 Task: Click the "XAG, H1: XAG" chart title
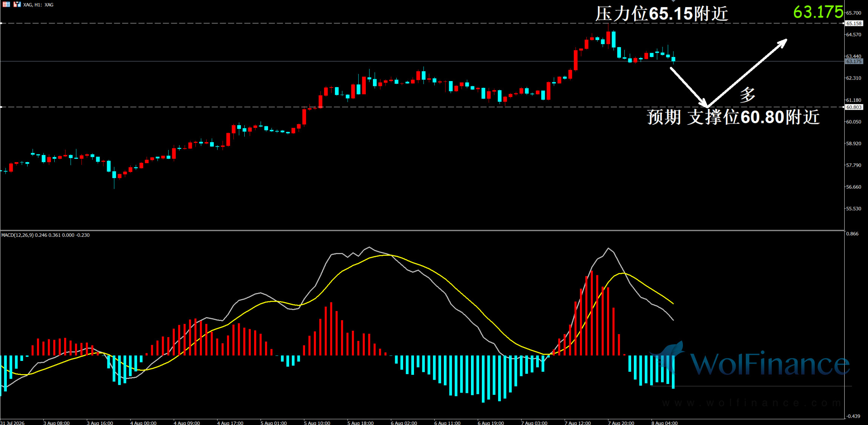point(38,5)
